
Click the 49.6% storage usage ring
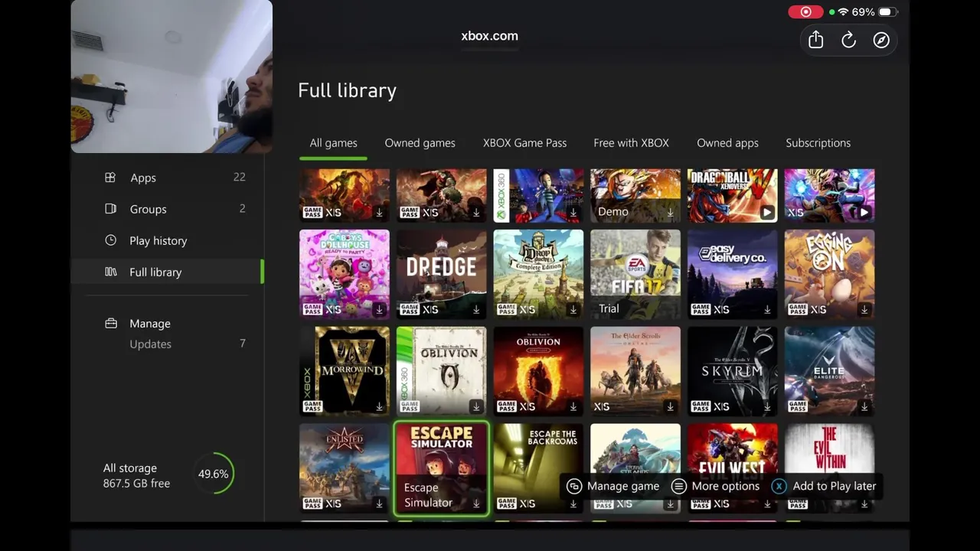point(214,474)
